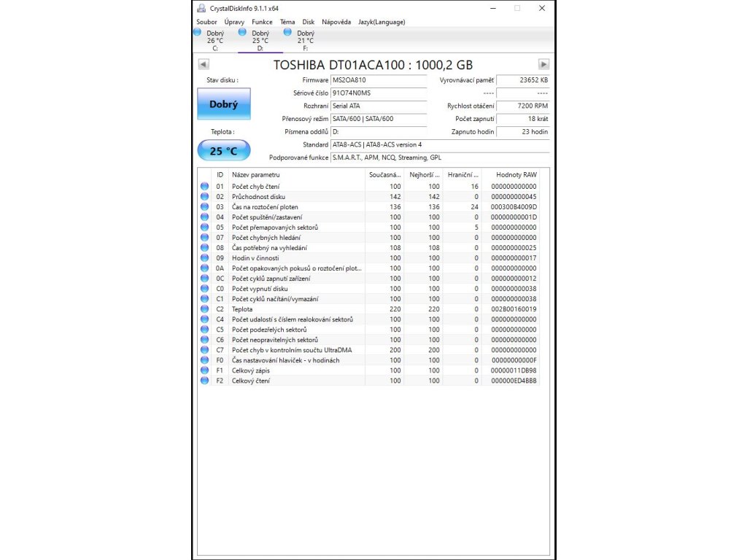Viewport: 747px width, 560px height.
Task: Click status orb beside Teplota attribute row
Action: point(205,309)
